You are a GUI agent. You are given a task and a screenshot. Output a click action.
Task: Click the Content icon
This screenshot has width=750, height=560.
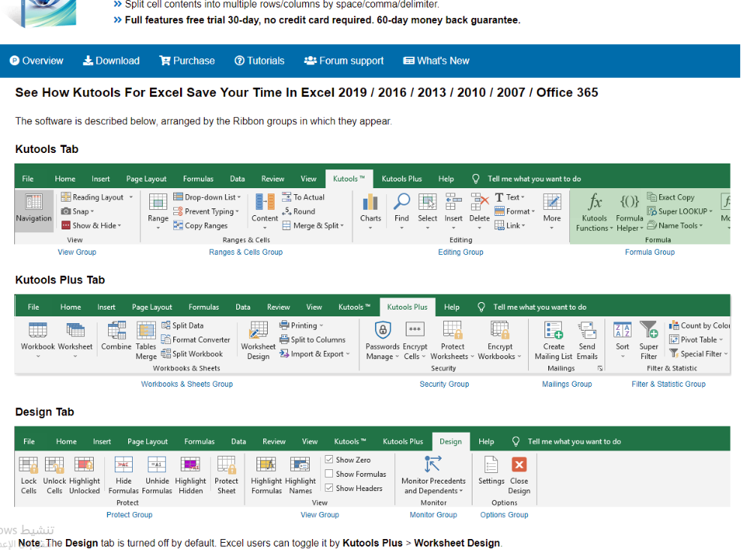(x=265, y=202)
